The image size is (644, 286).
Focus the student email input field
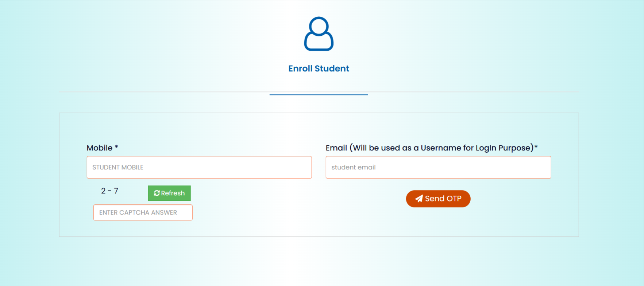click(438, 167)
